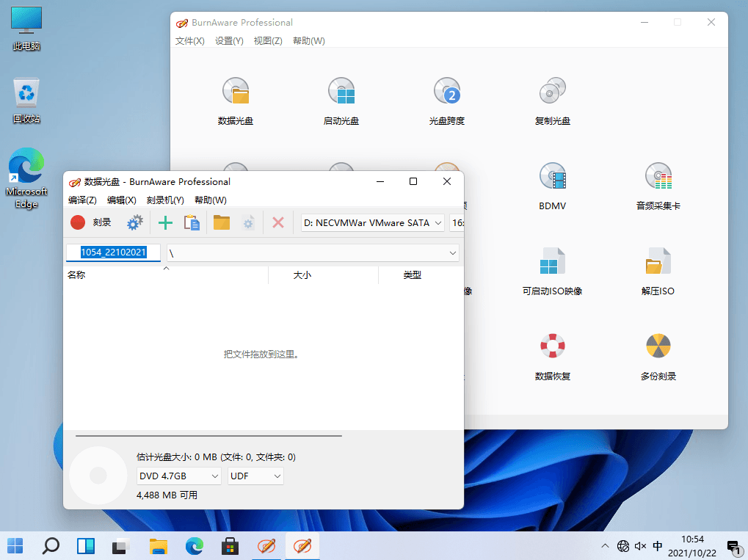
Task: Open the UDF file system dropdown
Action: [x=255, y=476]
